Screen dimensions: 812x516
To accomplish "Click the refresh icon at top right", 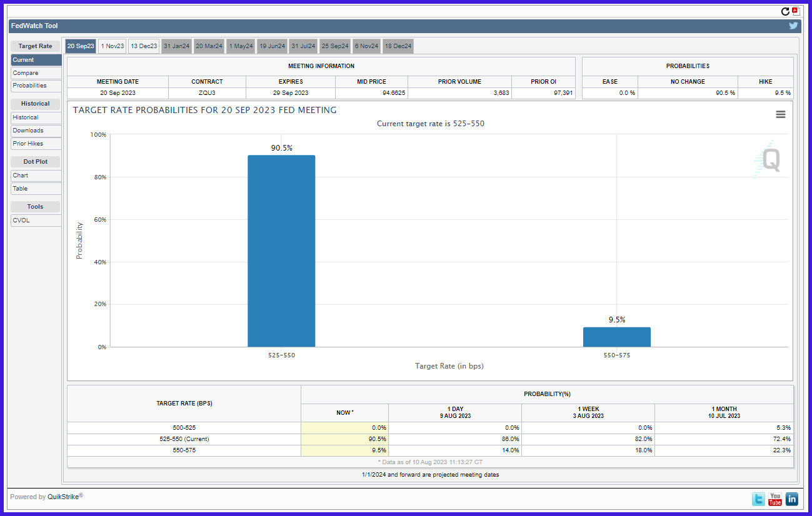I will point(785,11).
